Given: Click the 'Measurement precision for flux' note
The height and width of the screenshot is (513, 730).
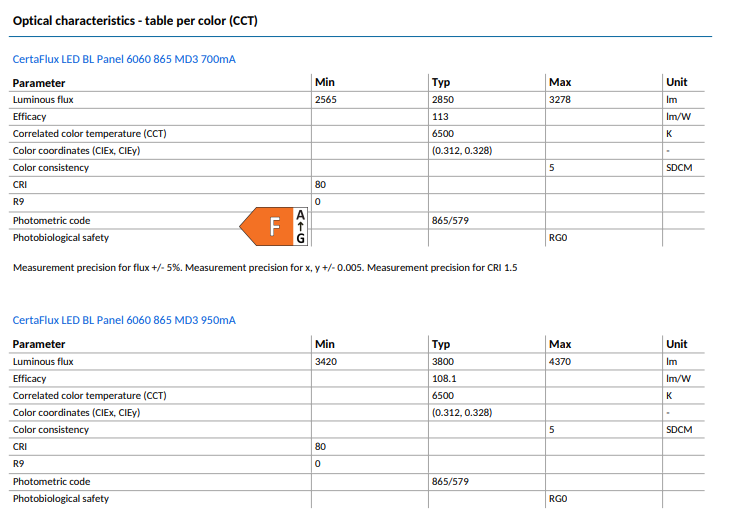Looking at the screenshot, I should click(265, 268).
